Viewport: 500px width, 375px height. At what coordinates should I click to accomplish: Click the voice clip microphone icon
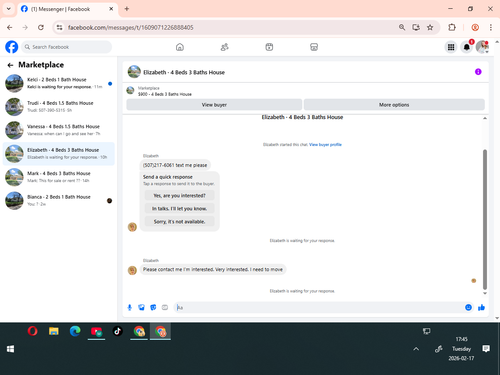[x=130, y=307]
